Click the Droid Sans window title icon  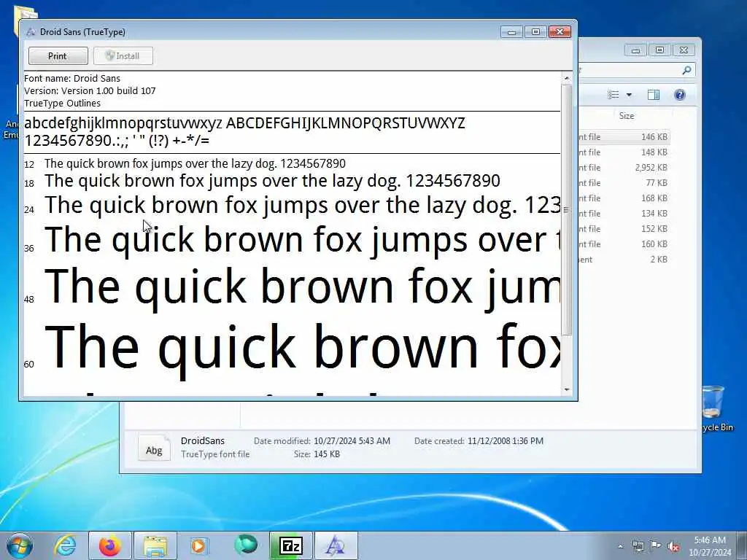[x=31, y=32]
